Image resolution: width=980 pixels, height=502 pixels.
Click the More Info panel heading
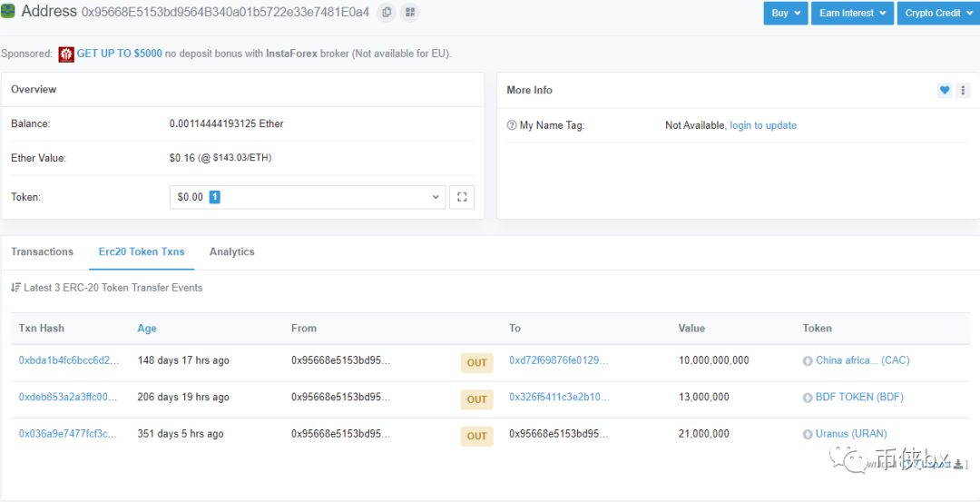pyautogui.click(x=529, y=90)
